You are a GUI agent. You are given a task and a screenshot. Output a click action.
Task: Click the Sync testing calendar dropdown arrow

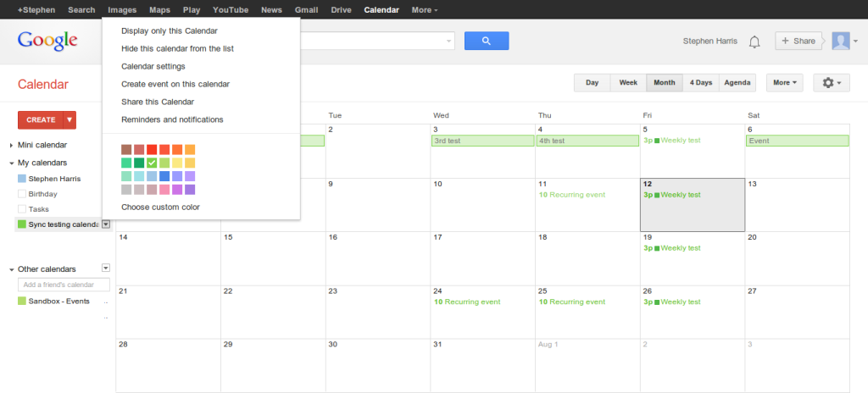[106, 224]
